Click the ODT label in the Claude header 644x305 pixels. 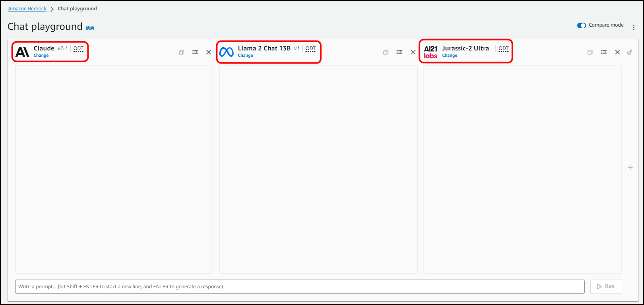coord(79,48)
